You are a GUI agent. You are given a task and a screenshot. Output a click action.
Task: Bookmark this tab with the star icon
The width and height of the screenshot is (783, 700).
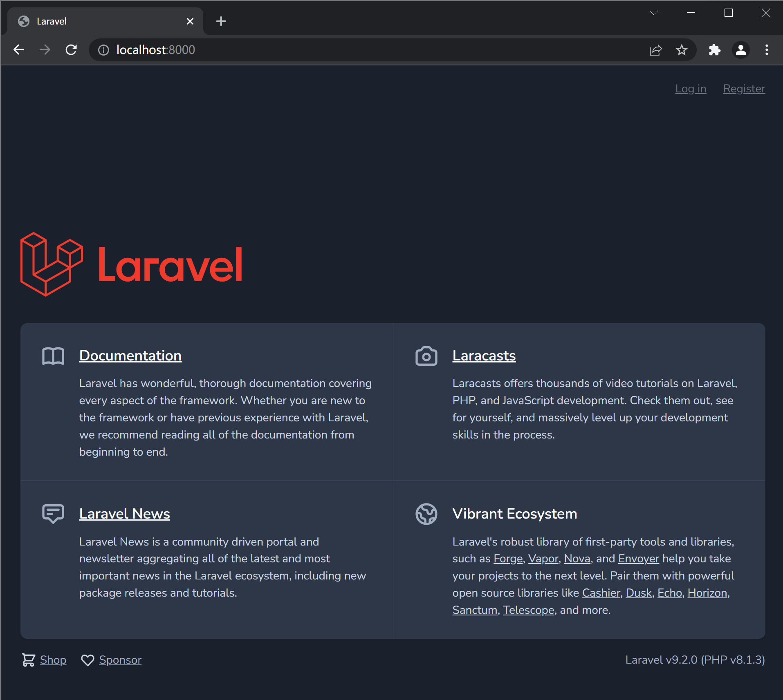point(682,50)
